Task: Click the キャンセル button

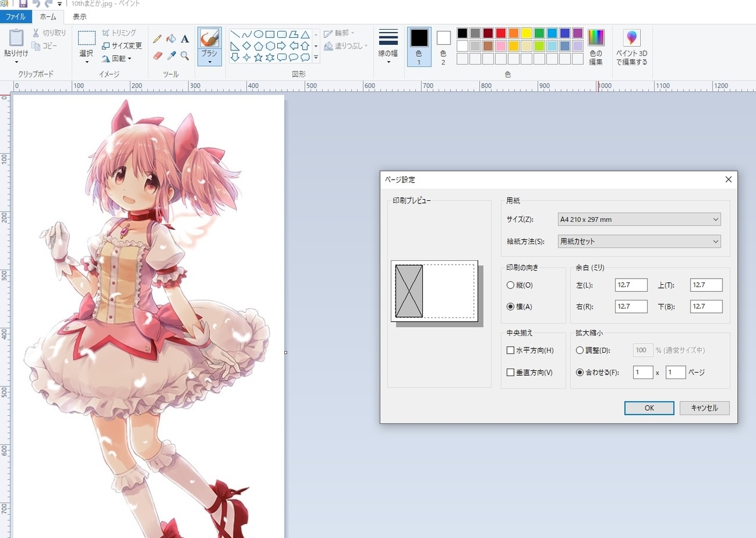Action: coord(704,408)
